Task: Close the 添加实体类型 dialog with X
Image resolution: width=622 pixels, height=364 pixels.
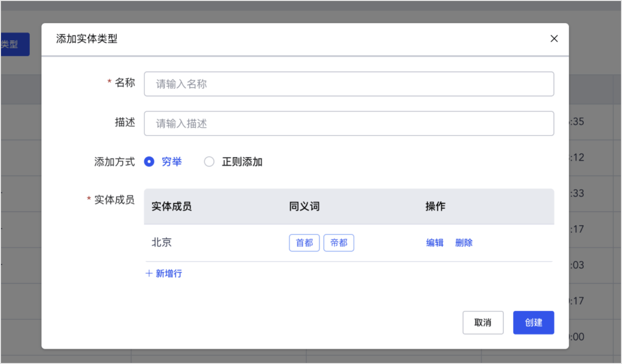Action: point(554,39)
